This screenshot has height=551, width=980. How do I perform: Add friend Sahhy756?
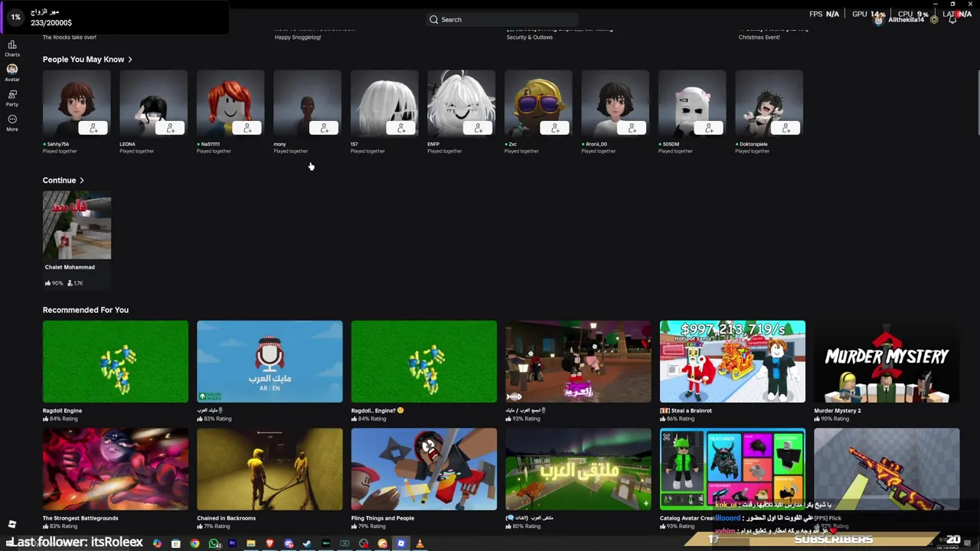pos(93,128)
